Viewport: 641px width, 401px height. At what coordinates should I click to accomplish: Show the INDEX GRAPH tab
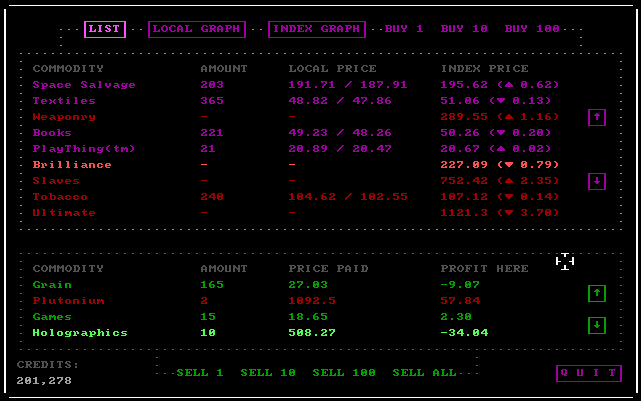click(x=316, y=29)
